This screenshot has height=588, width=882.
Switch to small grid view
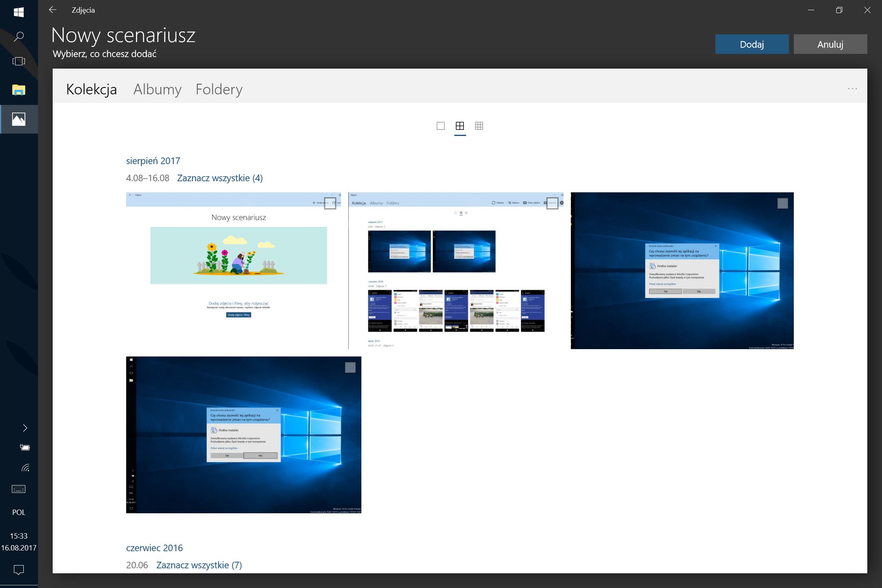479,126
